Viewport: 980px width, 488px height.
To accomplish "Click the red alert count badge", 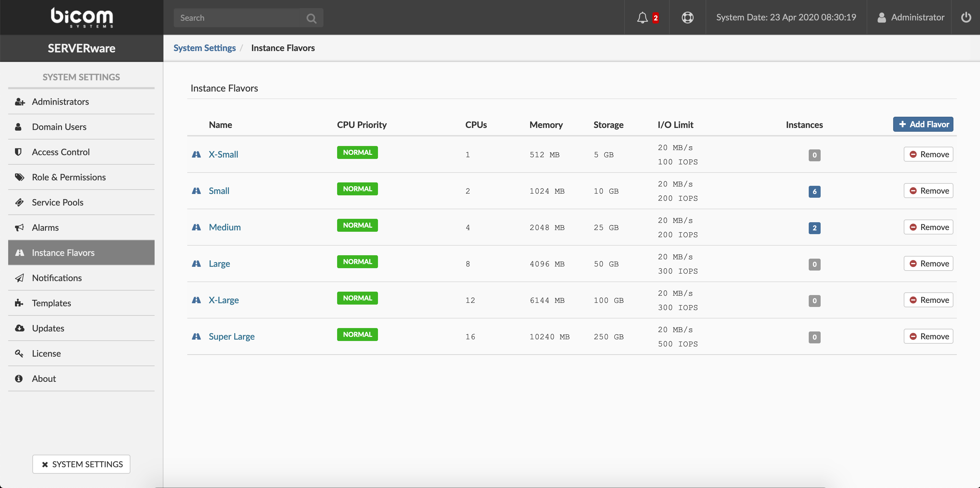I will click(655, 17).
